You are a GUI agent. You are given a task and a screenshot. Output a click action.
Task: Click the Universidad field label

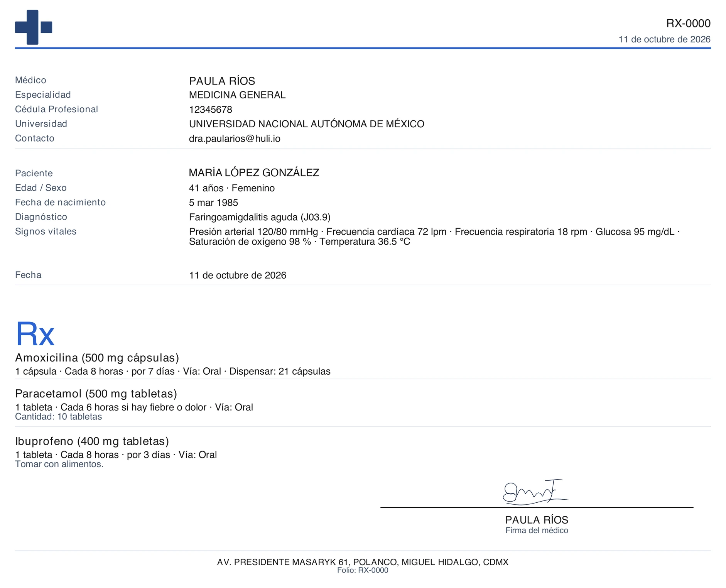click(41, 124)
